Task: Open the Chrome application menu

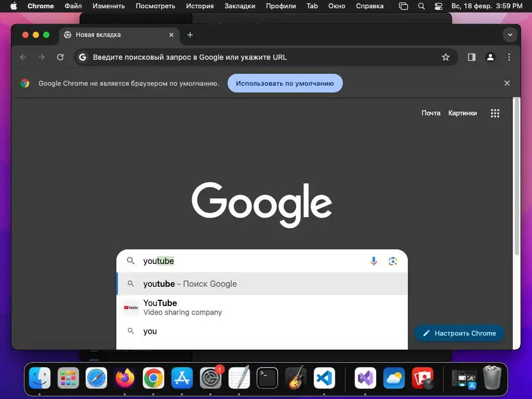Action: click(x=41, y=6)
